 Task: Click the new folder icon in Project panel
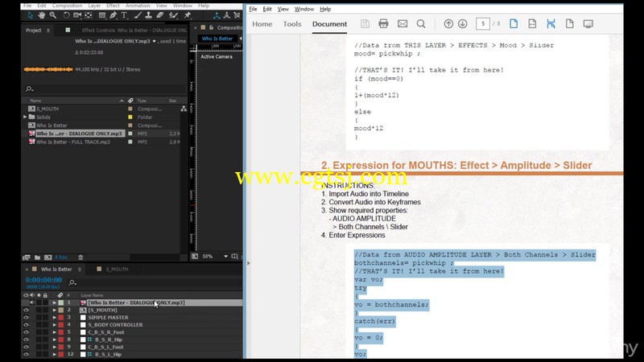click(x=37, y=257)
